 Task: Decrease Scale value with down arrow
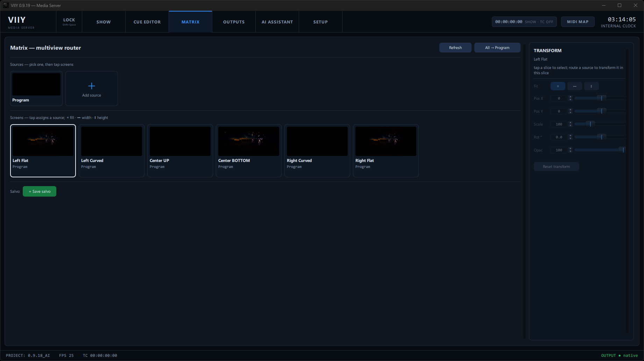click(x=570, y=126)
